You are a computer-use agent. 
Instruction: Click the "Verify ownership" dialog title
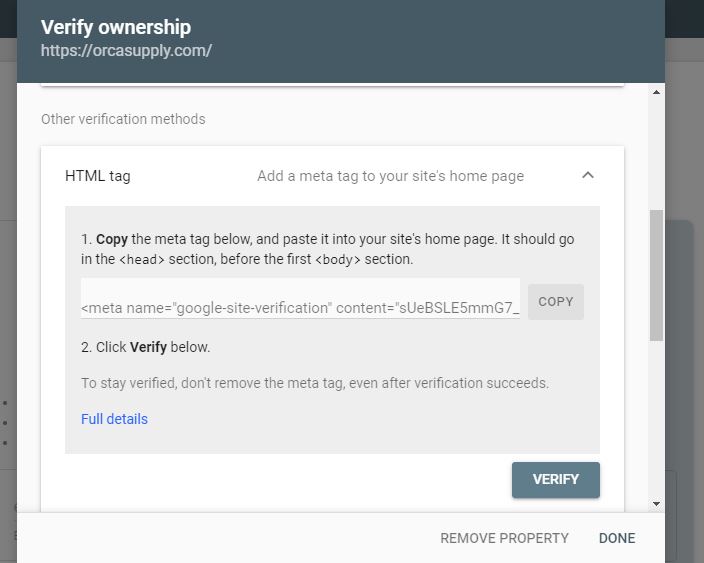click(116, 27)
